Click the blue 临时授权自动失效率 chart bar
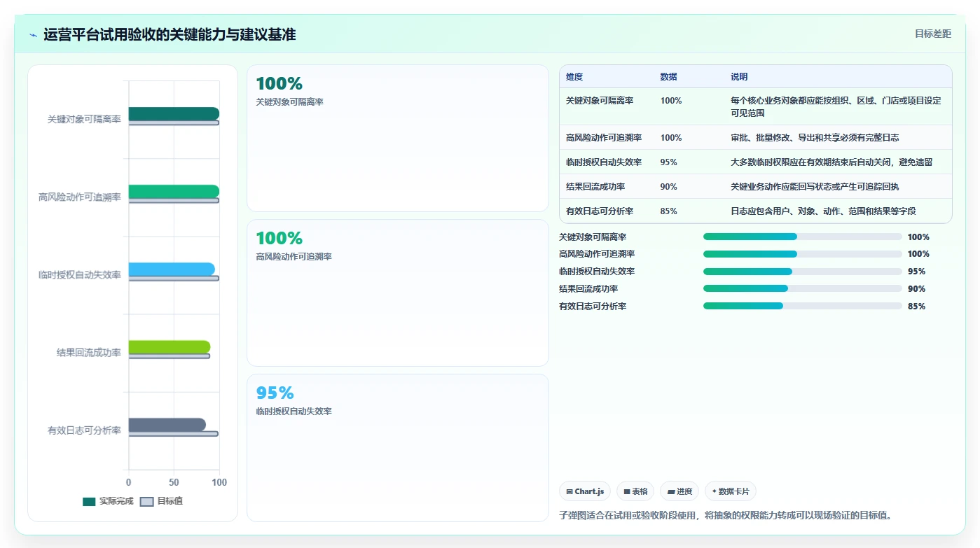 tap(172, 269)
